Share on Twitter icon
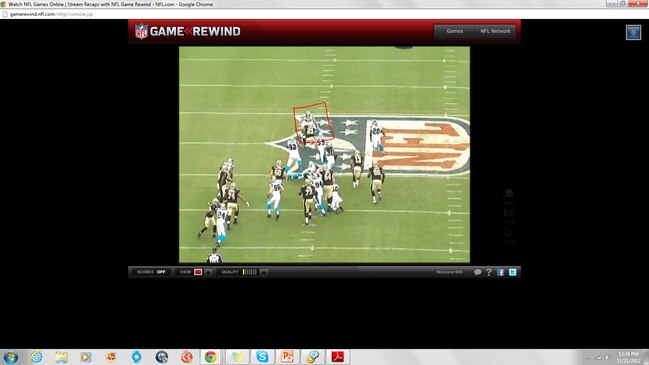Screen dimensions: 649x365 coord(512,272)
